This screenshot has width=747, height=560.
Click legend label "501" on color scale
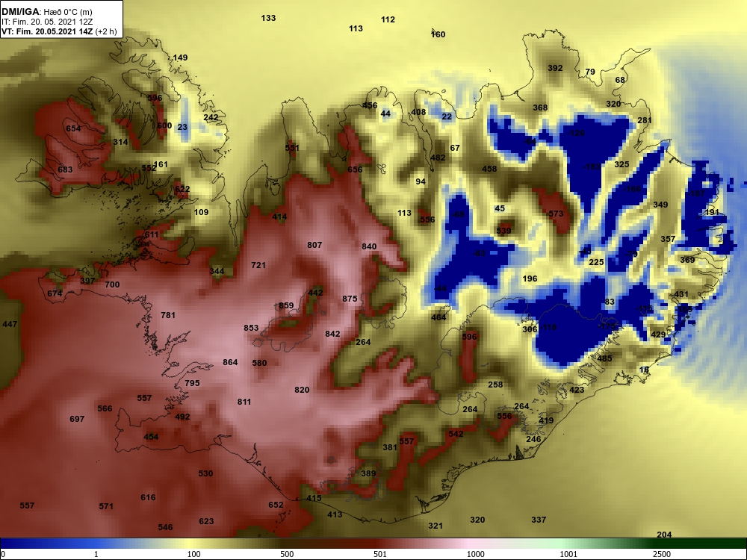tap(380, 554)
